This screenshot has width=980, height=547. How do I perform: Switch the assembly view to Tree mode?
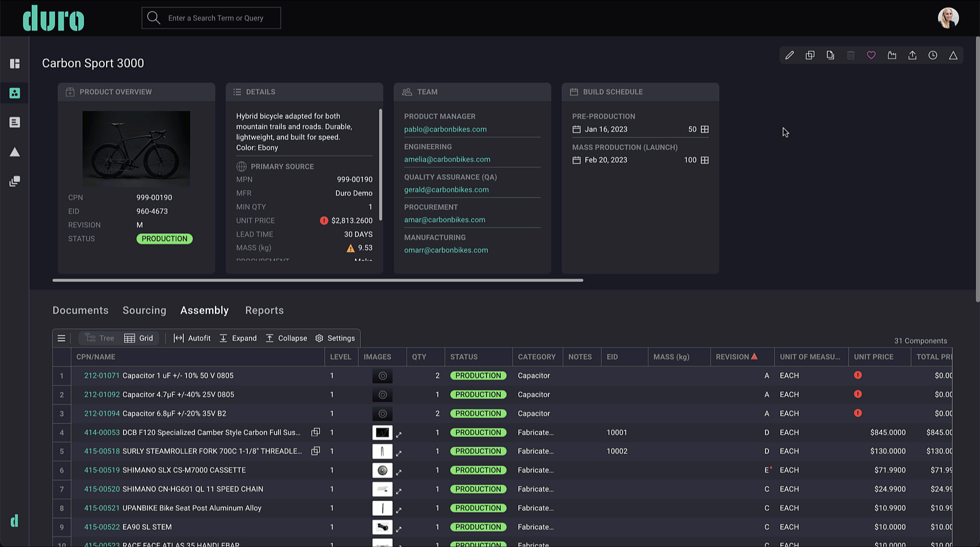99,338
